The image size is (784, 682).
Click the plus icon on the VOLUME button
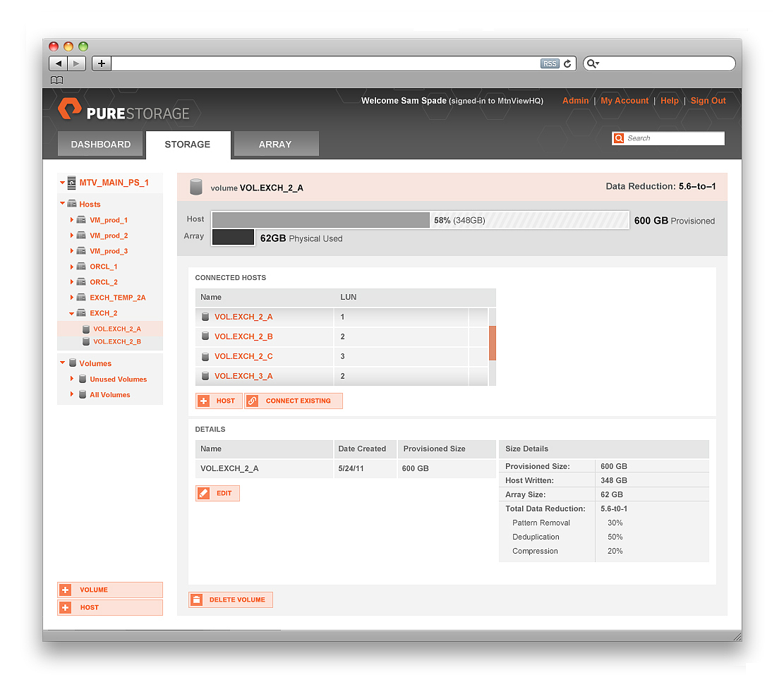point(66,590)
